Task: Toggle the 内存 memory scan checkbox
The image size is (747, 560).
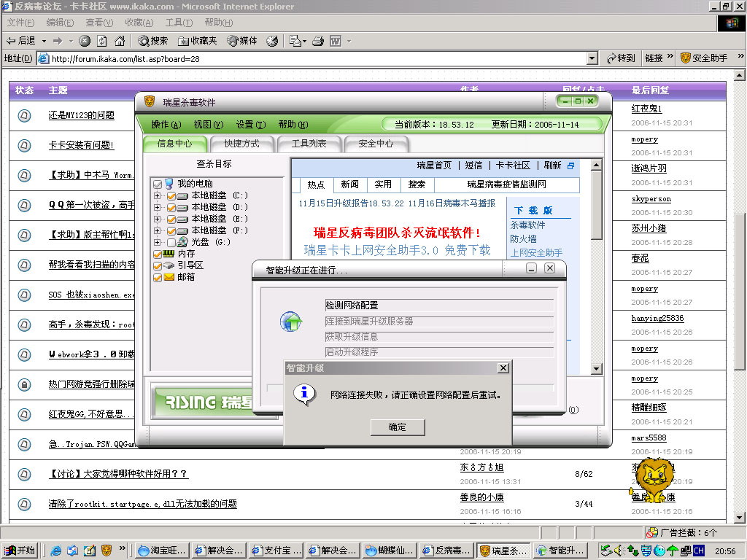Action: (158, 254)
